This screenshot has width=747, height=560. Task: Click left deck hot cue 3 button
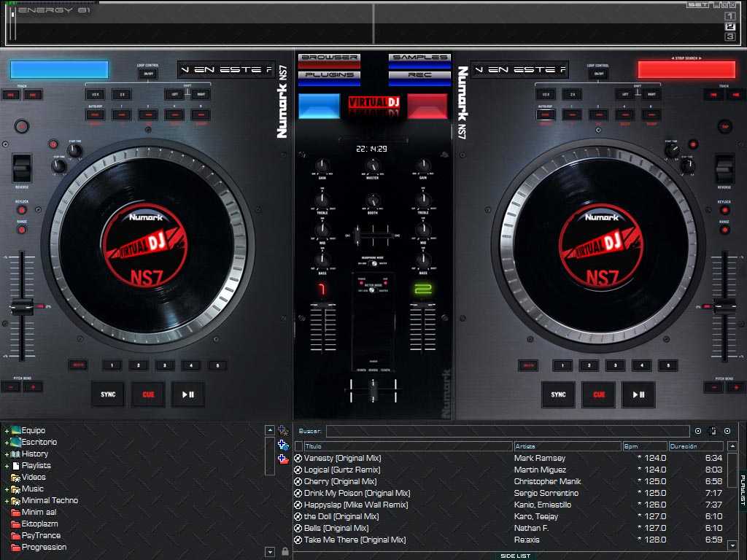coord(165,365)
